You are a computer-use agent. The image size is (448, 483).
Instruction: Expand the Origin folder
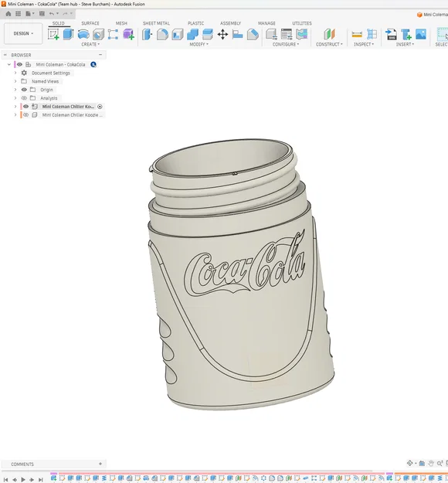pos(15,90)
